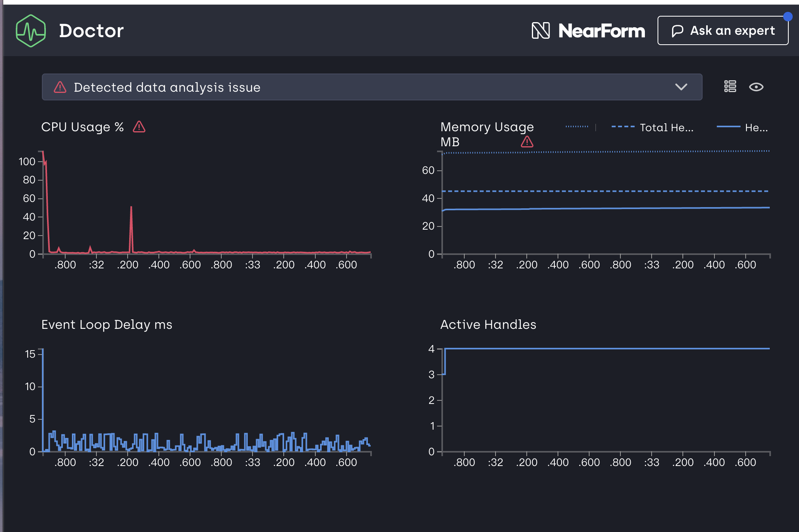Viewport: 799px width, 532px height.
Task: Click the CPU Usage warning triangle
Action: [x=139, y=127]
